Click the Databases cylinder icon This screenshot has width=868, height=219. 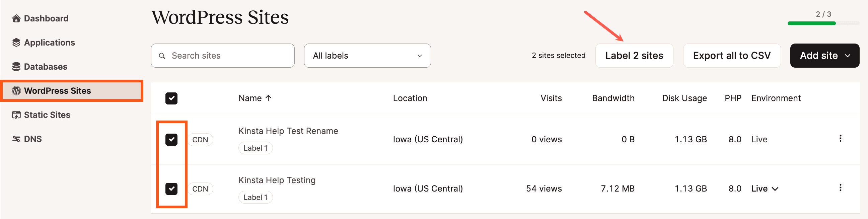(x=16, y=67)
